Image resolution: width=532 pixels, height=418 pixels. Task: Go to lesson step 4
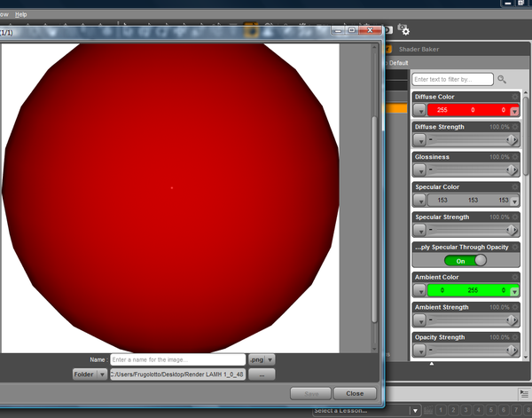pyautogui.click(x=479, y=411)
